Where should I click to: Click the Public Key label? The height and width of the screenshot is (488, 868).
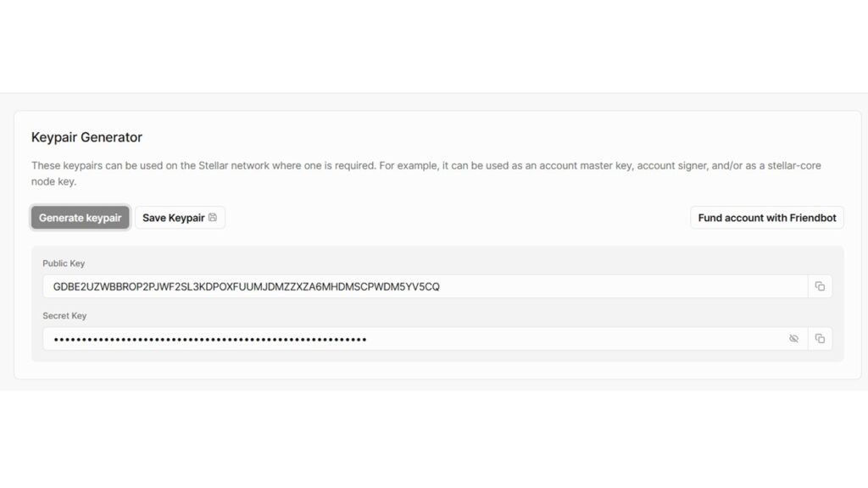click(x=64, y=263)
